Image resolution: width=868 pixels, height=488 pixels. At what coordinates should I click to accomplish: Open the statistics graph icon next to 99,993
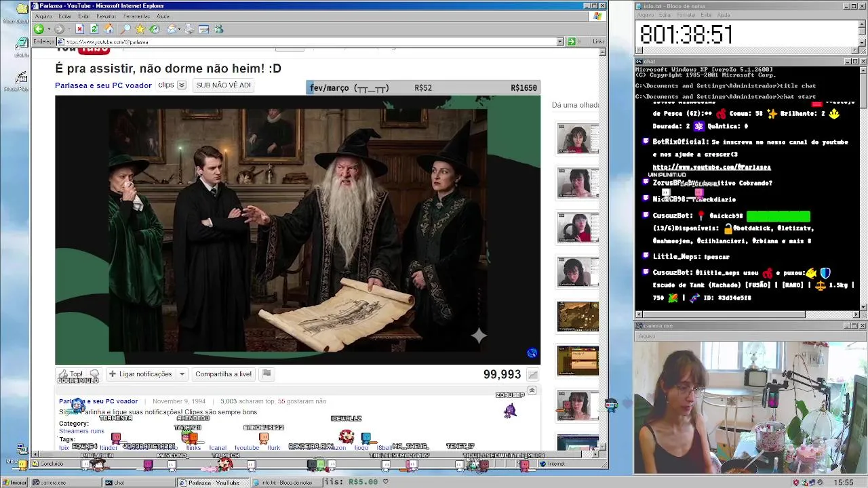coord(533,375)
